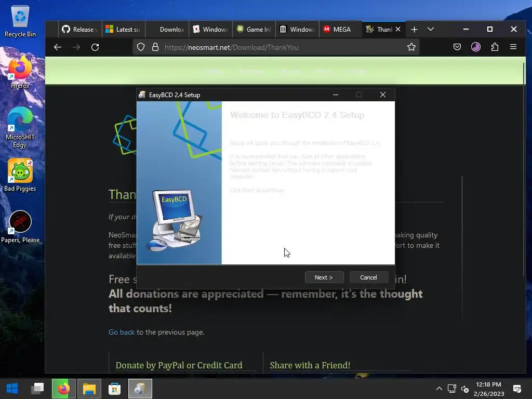Screen dimensions: 532x399
Task: Bookmark this page with the star
Action: [x=411, y=47]
